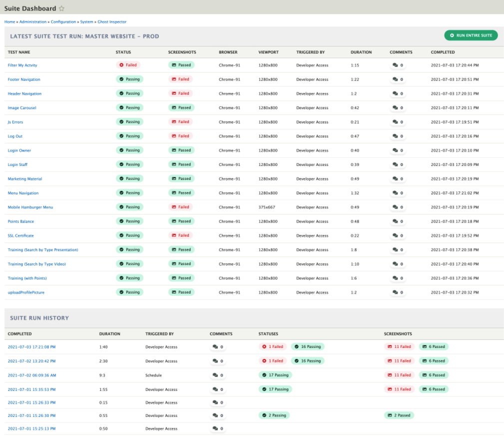Open the Footer Navigation test
The image size is (504, 443).
(24, 78)
